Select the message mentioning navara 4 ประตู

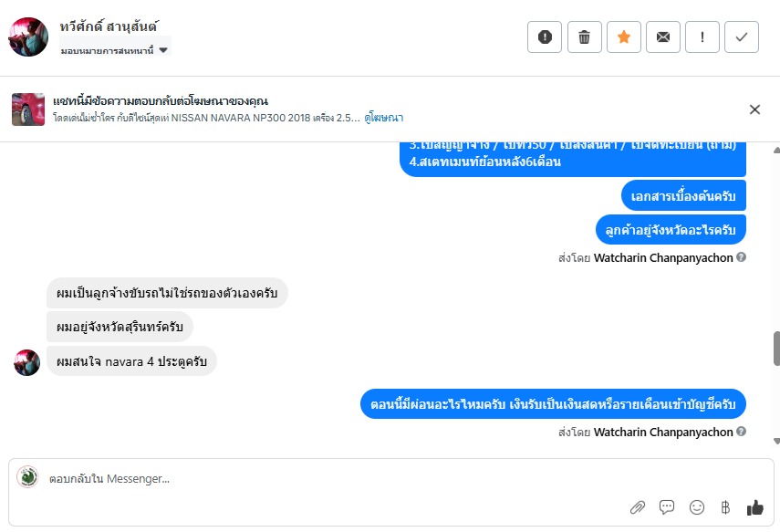131,361
